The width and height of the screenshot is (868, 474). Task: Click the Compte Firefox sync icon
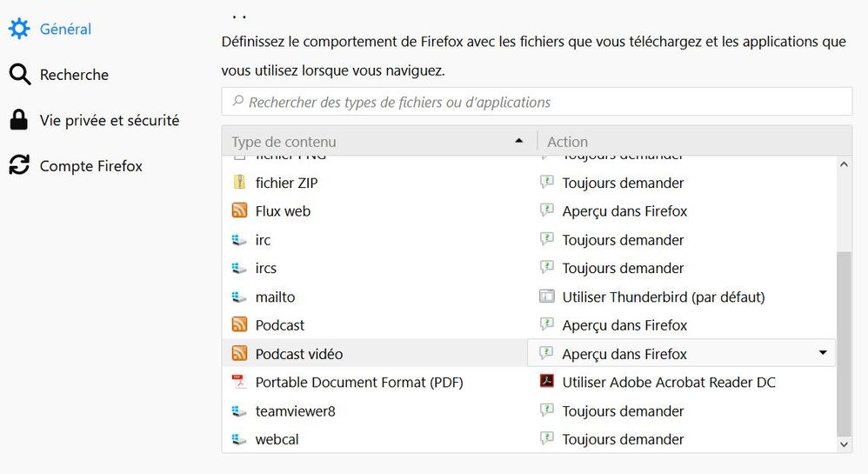pos(19,165)
